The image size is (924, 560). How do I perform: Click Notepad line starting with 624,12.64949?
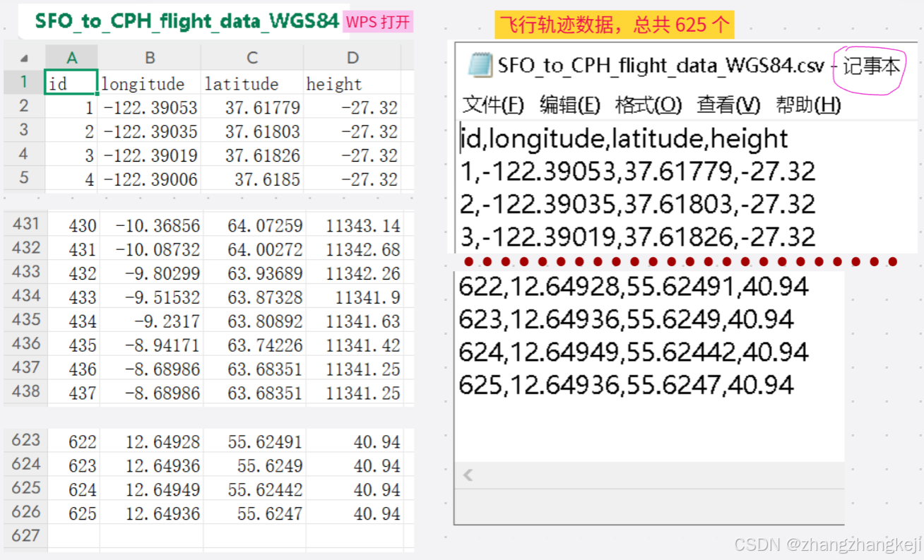[634, 352]
